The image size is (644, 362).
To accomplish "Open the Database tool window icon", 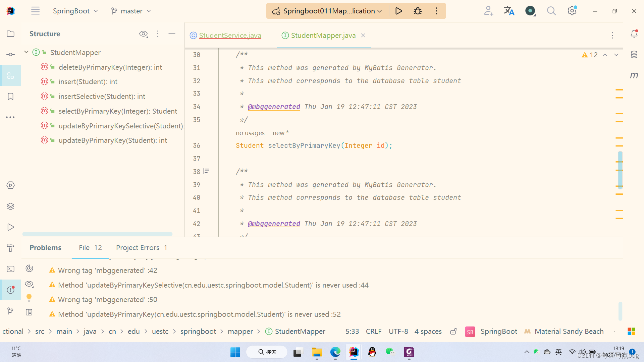I will click(x=634, y=55).
